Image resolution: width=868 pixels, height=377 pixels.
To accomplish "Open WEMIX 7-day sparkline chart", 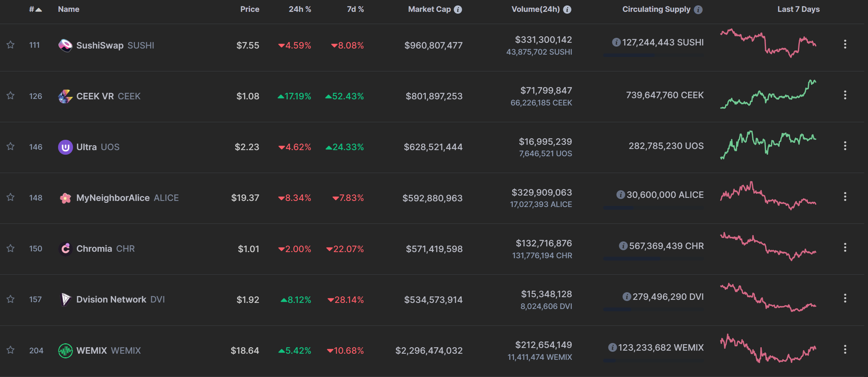I will [768, 348].
